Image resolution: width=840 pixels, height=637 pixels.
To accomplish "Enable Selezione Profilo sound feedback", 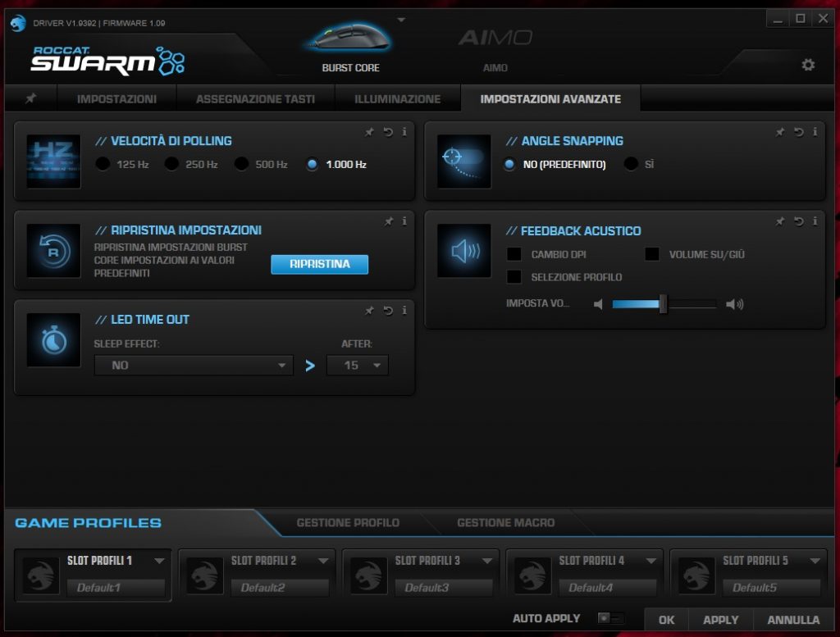I will pos(514,277).
